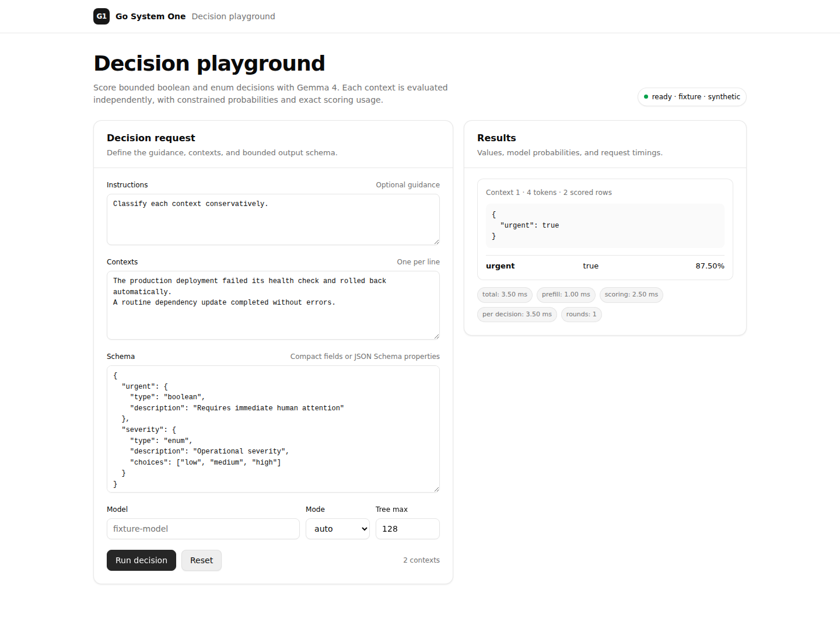Image resolution: width=840 pixels, height=642 pixels.
Task: Click the prefill: 1.00 ms chip
Action: point(566,295)
